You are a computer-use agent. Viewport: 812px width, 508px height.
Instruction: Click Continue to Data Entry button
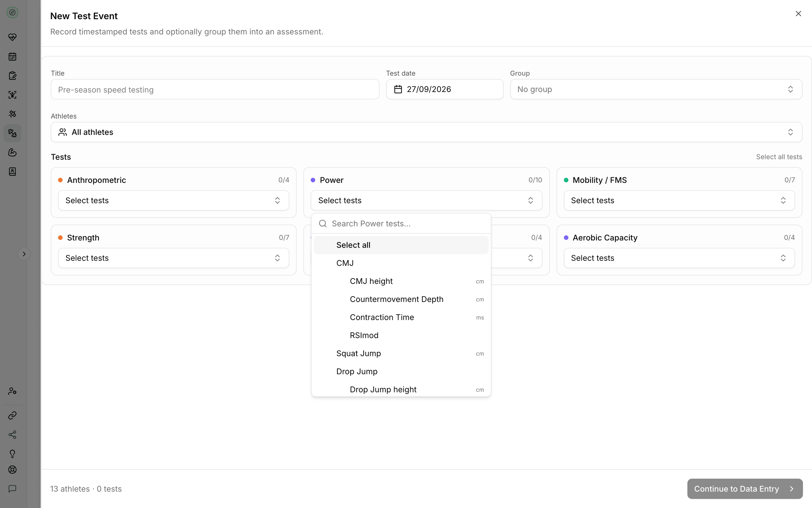click(745, 489)
